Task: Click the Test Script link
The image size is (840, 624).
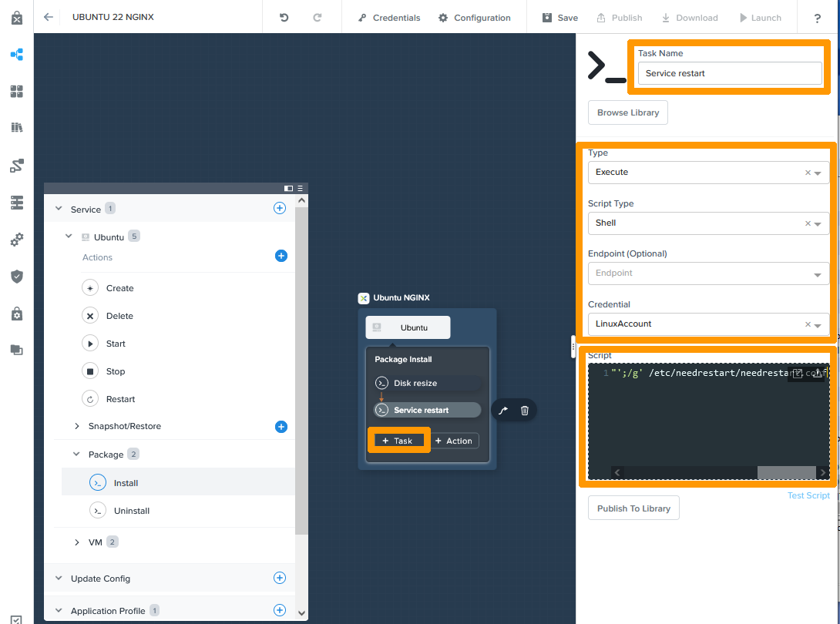Action: pyautogui.click(x=808, y=495)
